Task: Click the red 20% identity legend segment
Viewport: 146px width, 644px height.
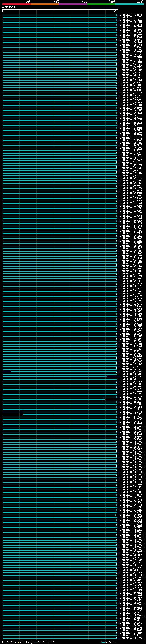Action: 16,4
